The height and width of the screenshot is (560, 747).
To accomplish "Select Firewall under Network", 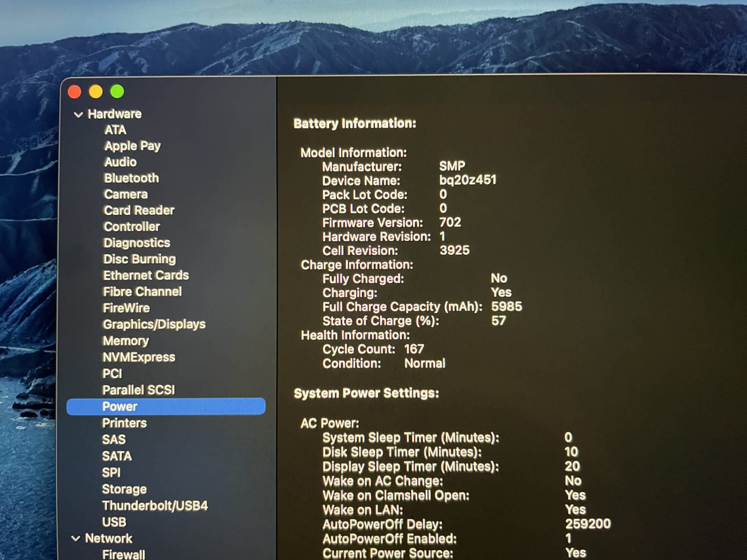I will click(x=124, y=554).
